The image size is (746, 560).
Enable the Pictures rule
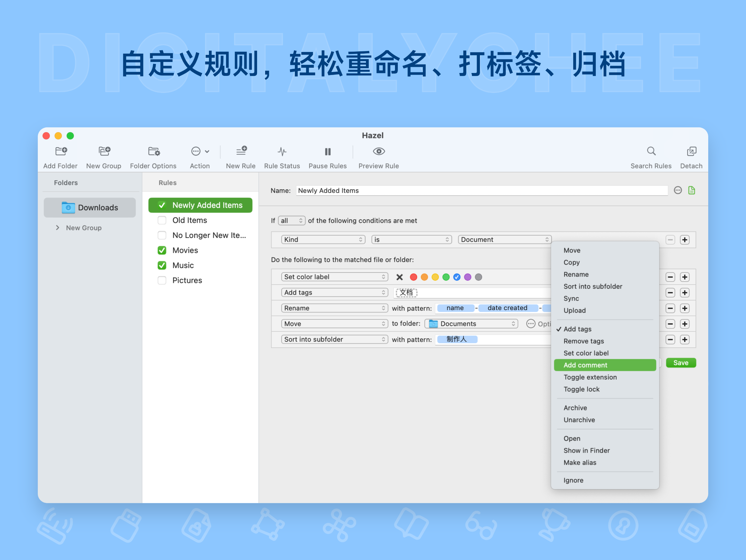(x=162, y=280)
